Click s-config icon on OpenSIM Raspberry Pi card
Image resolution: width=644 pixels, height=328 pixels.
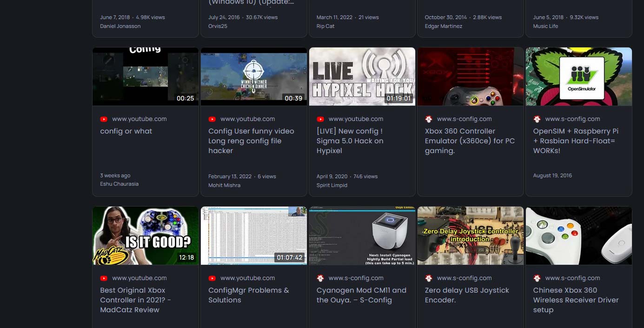click(x=537, y=119)
